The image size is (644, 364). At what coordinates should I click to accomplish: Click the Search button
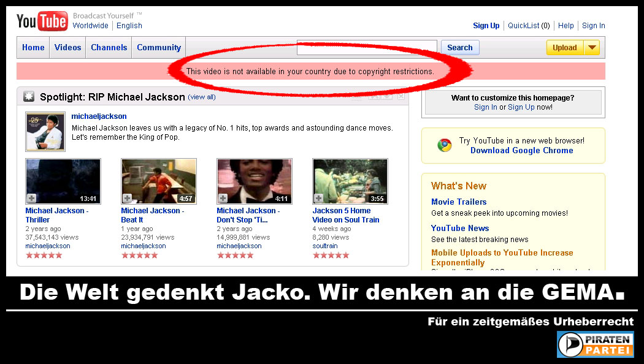pyautogui.click(x=460, y=48)
